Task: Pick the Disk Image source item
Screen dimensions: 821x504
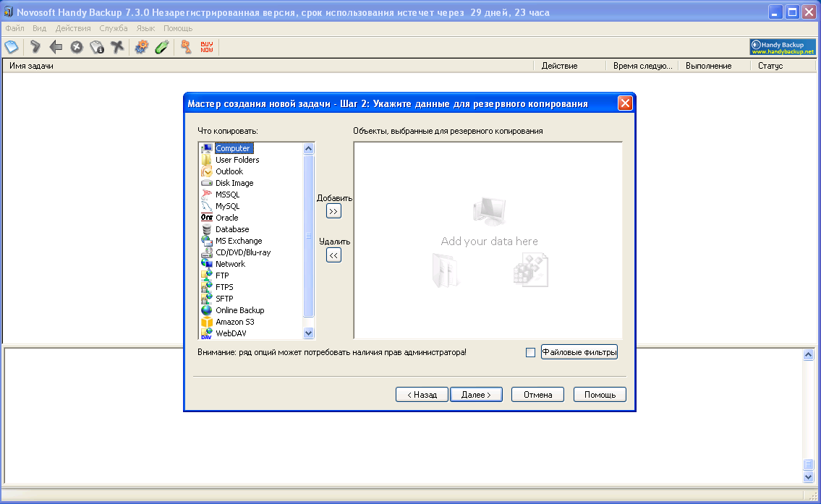Action: [x=234, y=183]
